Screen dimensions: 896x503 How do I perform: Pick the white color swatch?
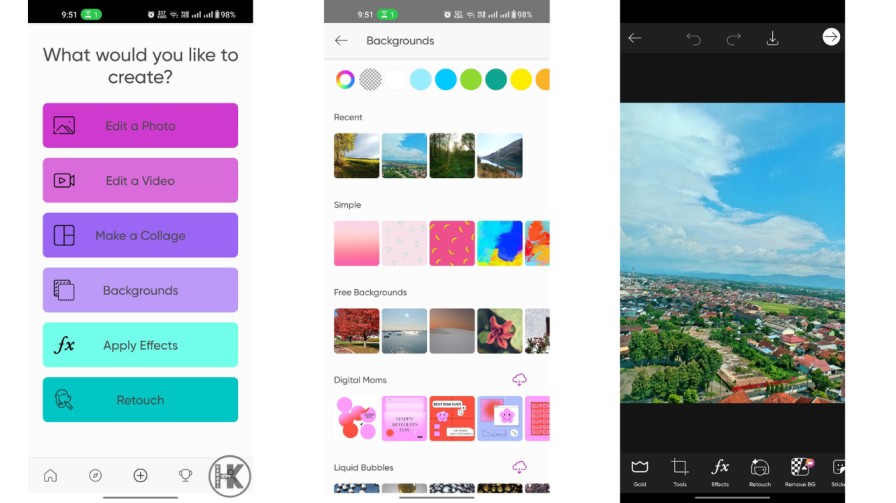pos(395,79)
